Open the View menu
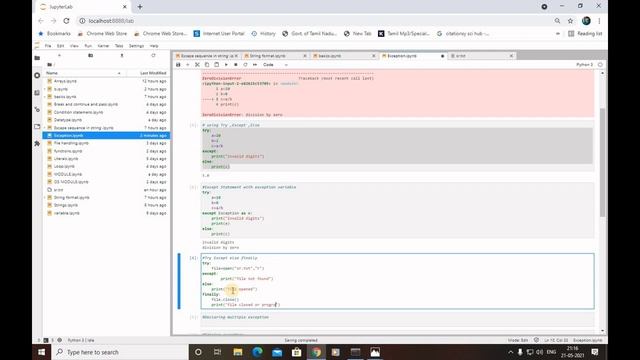 pos(74,46)
